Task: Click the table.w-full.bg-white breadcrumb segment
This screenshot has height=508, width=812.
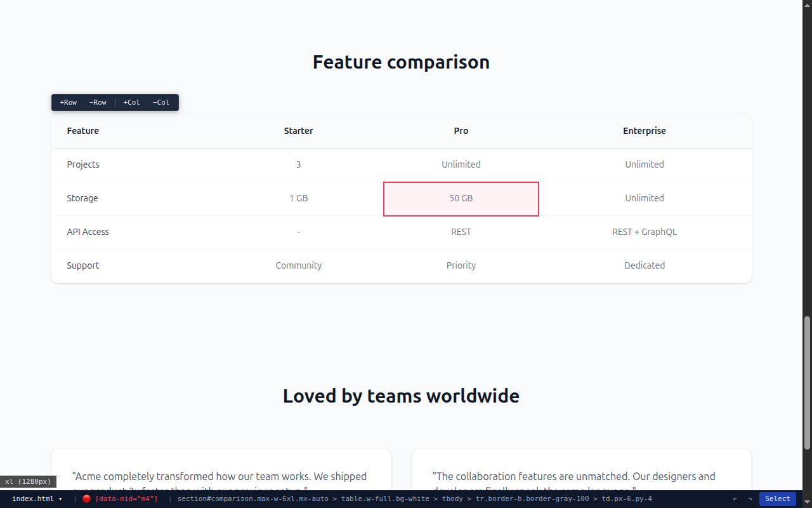Action: point(385,499)
